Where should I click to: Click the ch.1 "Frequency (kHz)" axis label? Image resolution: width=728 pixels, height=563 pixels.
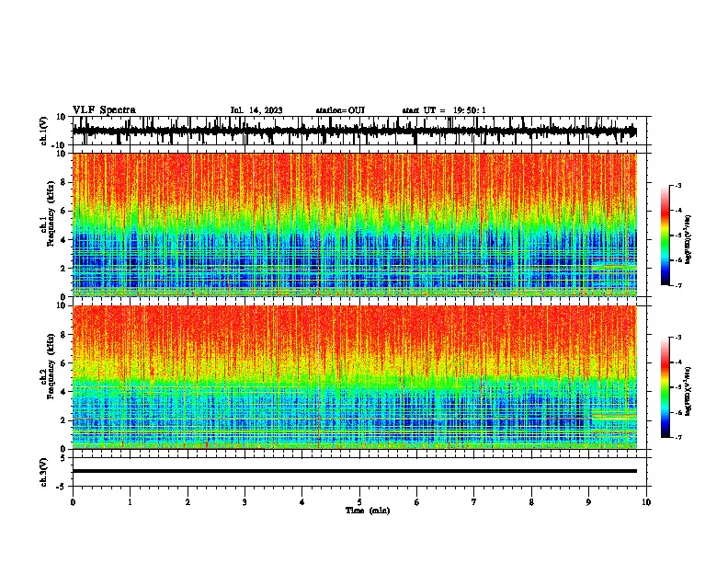tap(51, 214)
